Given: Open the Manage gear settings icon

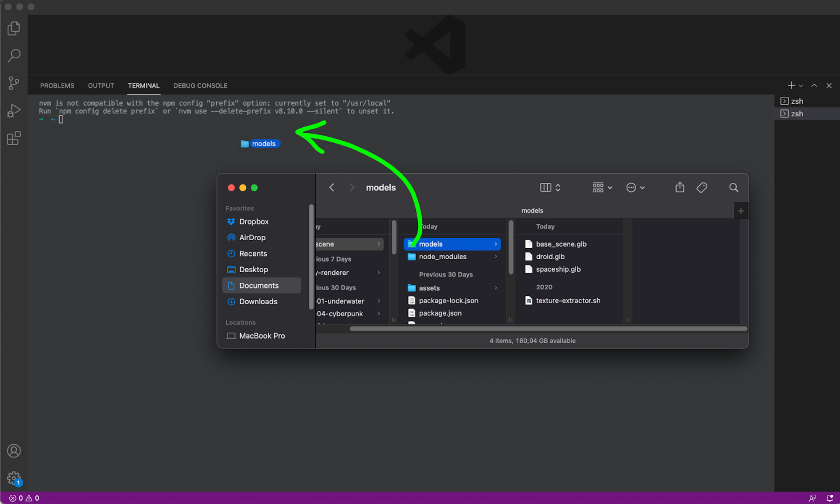Looking at the screenshot, I should pyautogui.click(x=14, y=478).
